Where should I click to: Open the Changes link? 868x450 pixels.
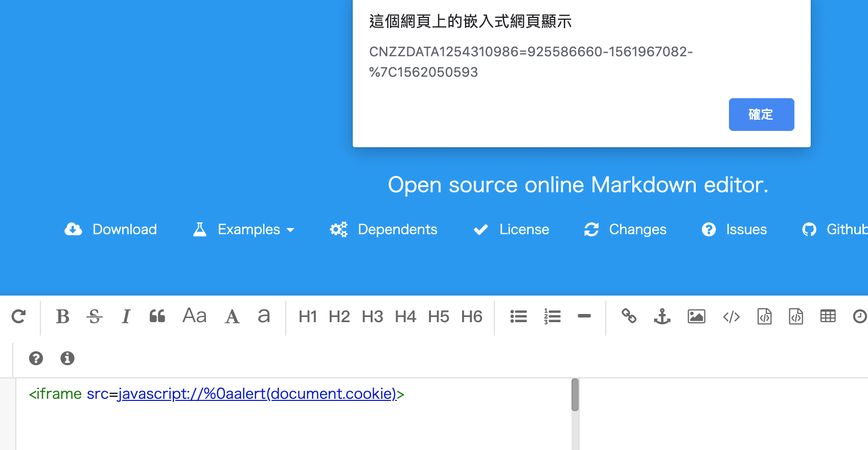[x=625, y=229]
